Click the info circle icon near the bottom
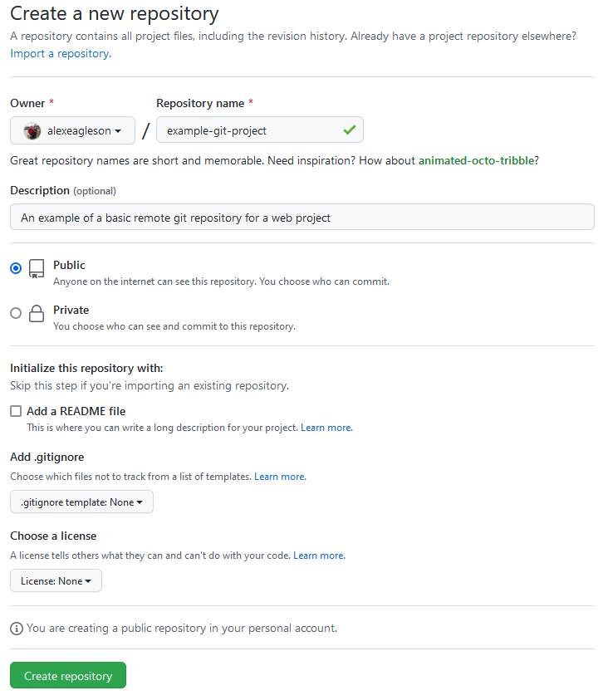Viewport: 603px width, 700px height. point(17,629)
